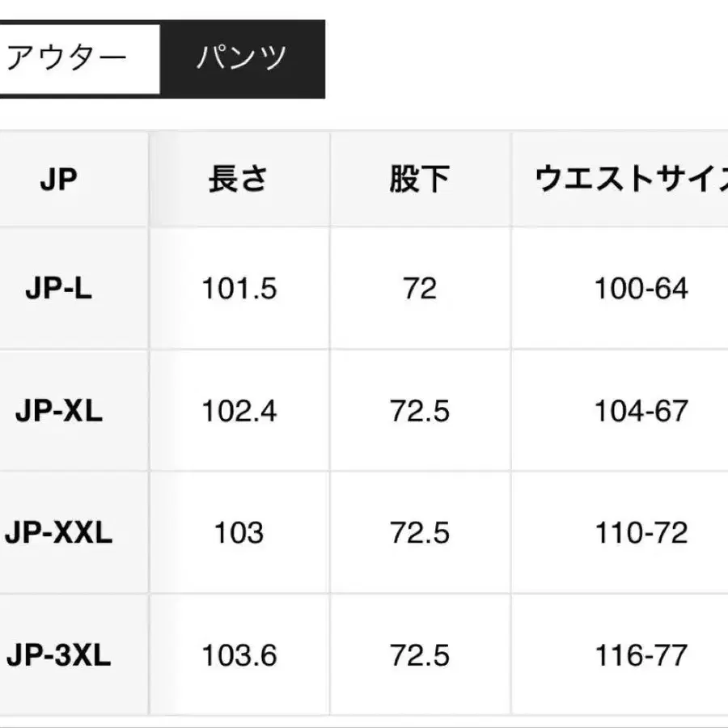Image resolution: width=728 pixels, height=728 pixels.
Task: Select the パンツ tab
Action: 242,59
